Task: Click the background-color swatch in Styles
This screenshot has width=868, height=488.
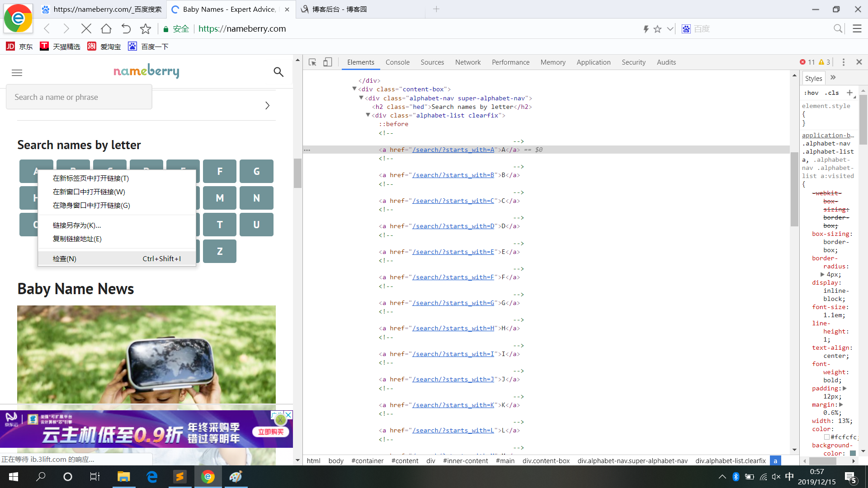Action: (853, 453)
